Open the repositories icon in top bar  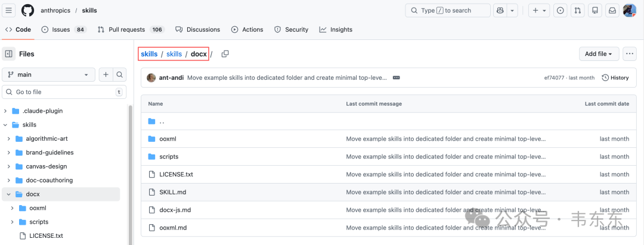595,10
